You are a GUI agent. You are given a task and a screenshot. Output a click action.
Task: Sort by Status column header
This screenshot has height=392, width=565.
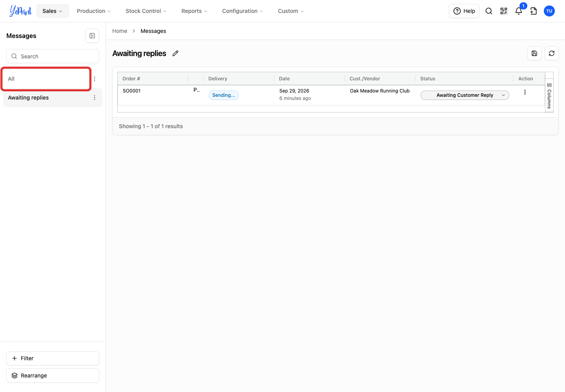coord(428,79)
